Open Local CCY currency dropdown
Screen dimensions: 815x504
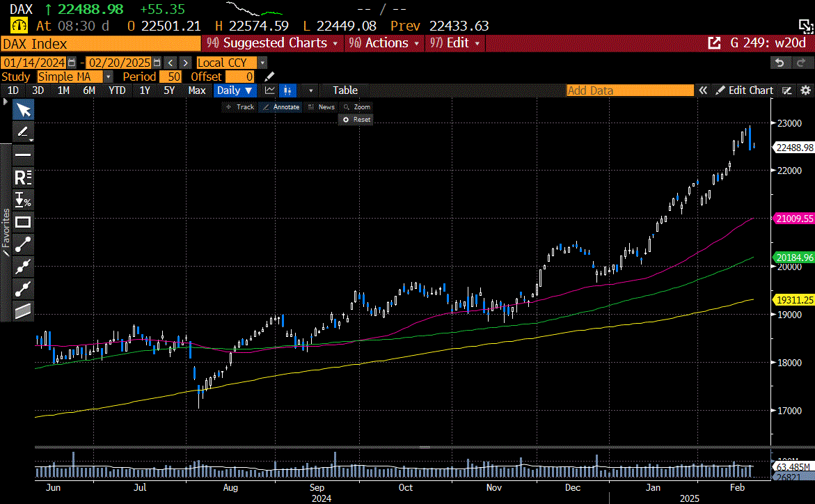coord(262,63)
